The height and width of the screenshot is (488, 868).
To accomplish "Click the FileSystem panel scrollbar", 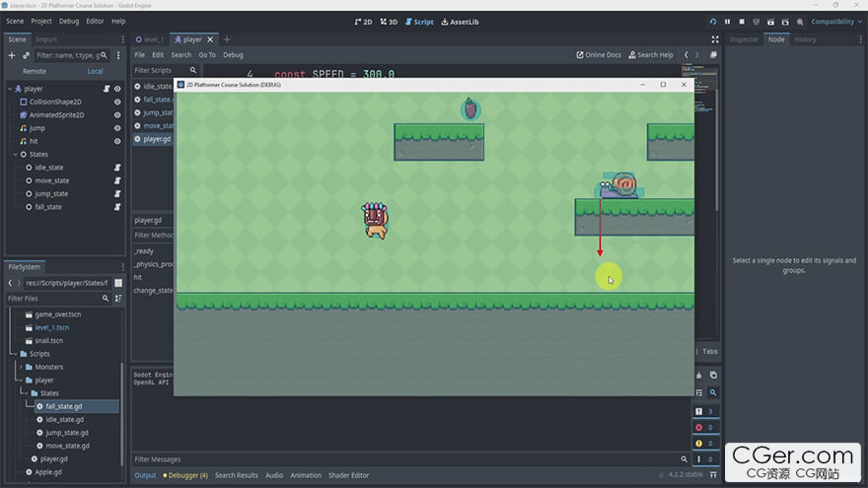I will [x=121, y=414].
